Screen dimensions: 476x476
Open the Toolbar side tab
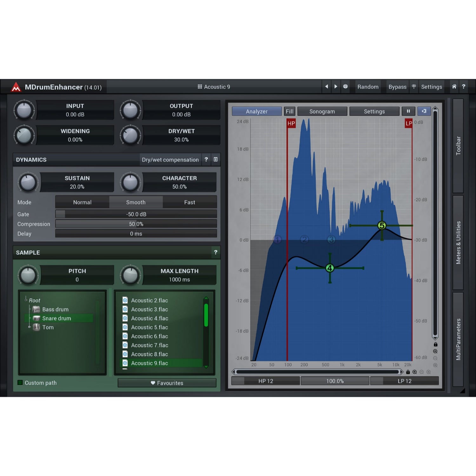click(x=458, y=146)
